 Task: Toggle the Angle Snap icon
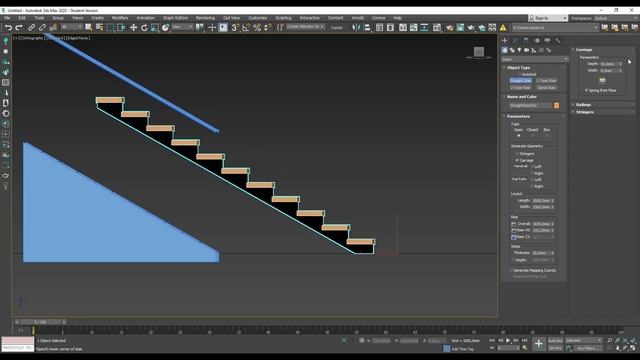(246, 28)
